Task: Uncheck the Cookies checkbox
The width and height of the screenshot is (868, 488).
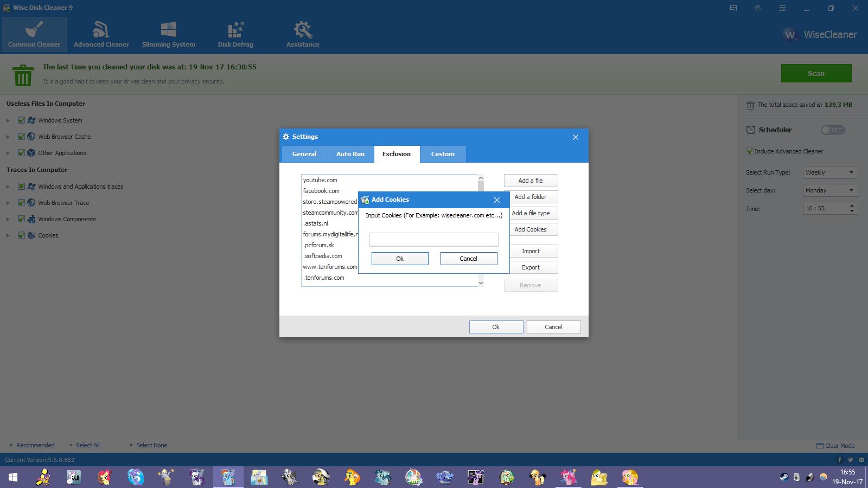Action: coord(21,235)
